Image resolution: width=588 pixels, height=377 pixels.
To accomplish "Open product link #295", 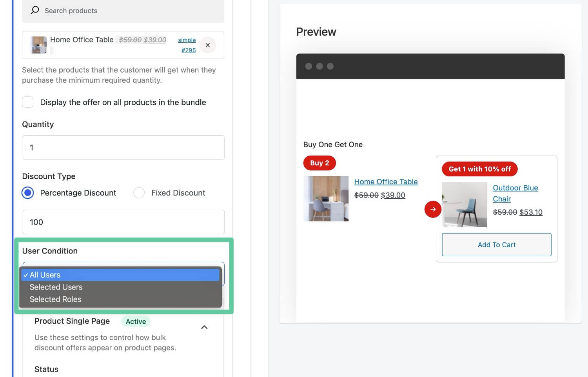I will [x=189, y=50].
